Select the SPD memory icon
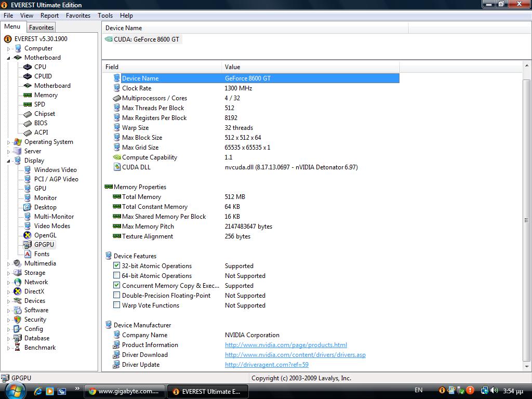This screenshot has height=399, width=532. click(28, 104)
